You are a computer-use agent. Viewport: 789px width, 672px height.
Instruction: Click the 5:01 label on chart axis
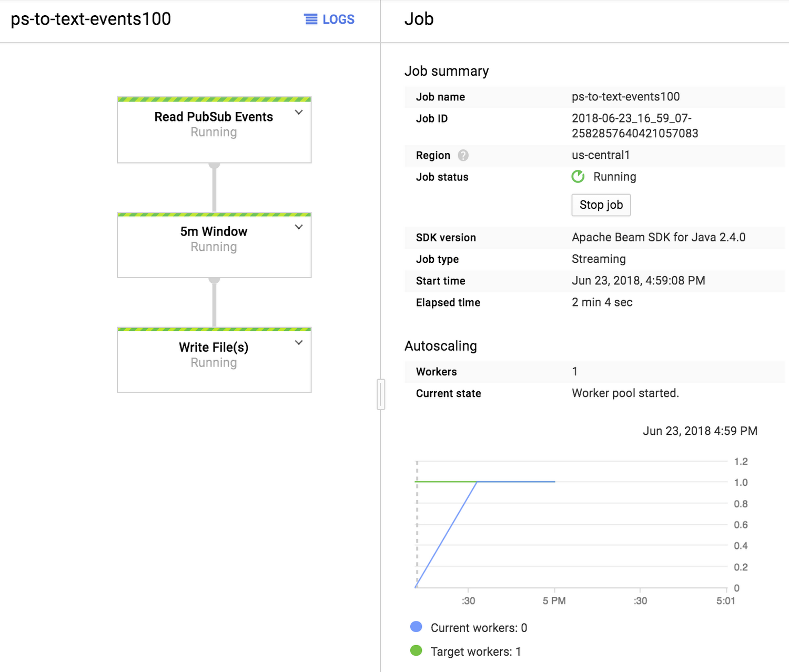click(x=726, y=600)
